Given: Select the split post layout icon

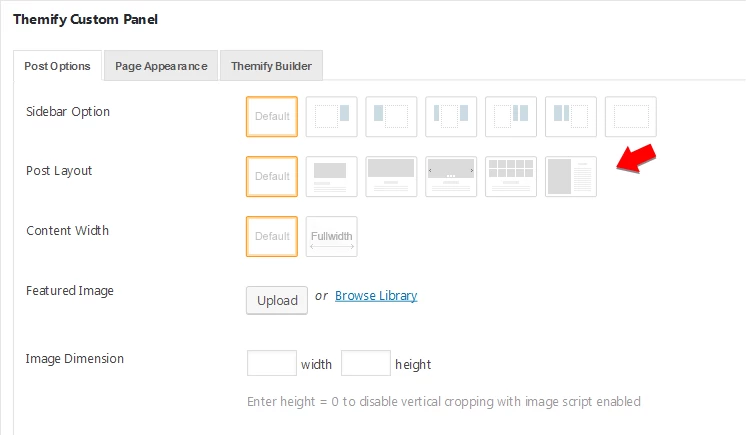Looking at the screenshot, I should (x=571, y=176).
